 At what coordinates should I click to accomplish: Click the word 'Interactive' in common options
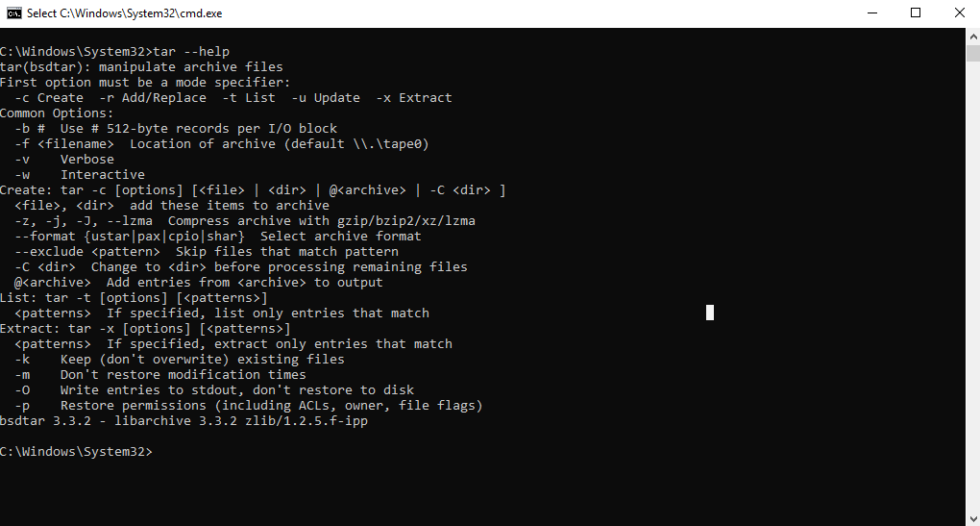103,174
